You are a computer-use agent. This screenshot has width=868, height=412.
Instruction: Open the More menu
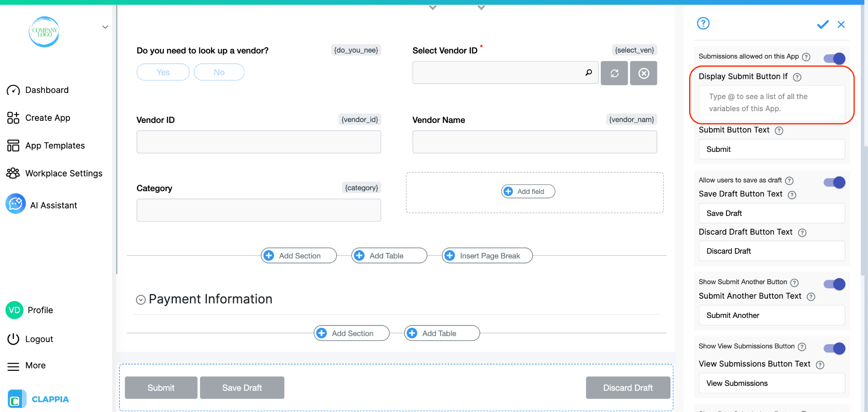26,366
